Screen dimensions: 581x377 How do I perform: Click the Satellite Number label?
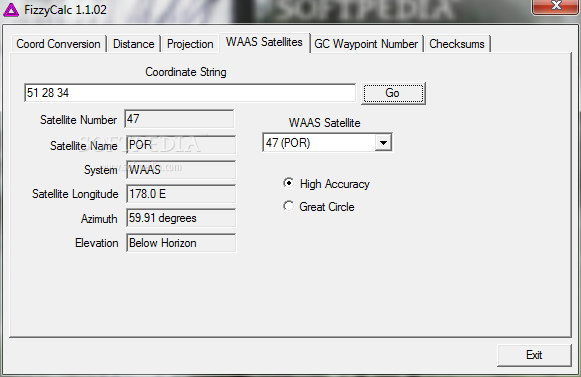tap(78, 120)
